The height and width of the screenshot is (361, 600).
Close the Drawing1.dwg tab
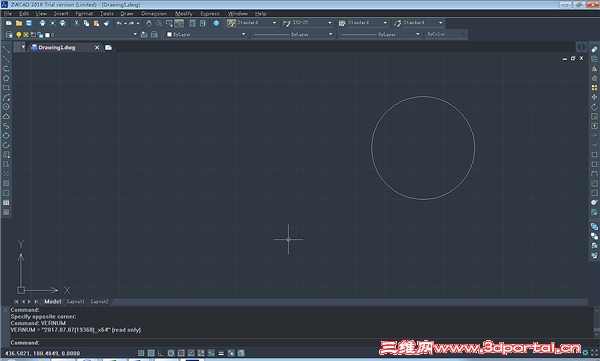click(97, 47)
